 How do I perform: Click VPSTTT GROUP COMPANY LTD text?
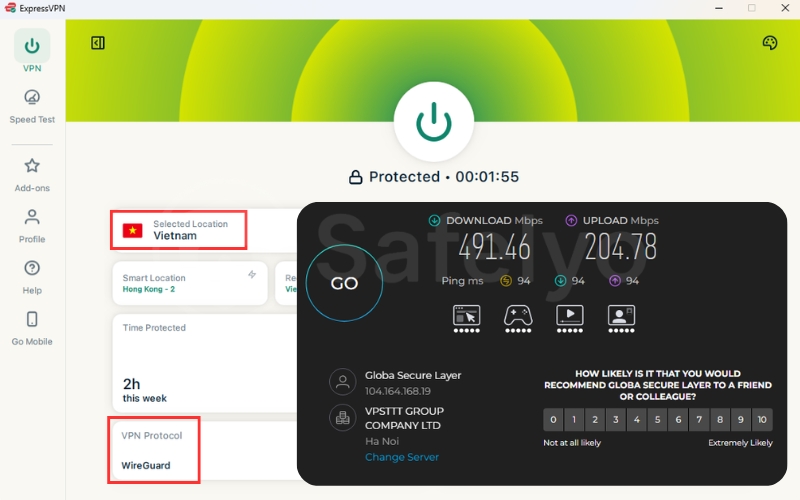point(404,418)
